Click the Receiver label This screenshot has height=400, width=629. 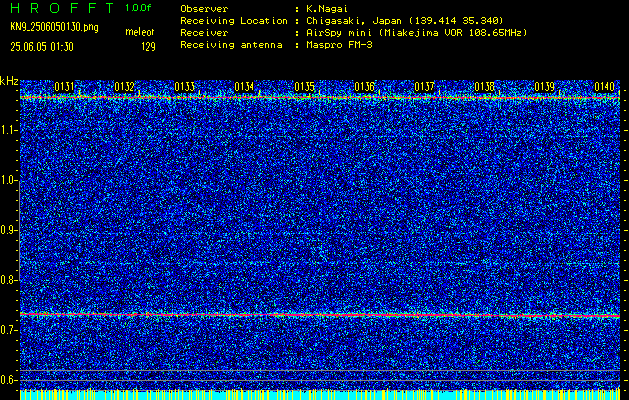pyautogui.click(x=204, y=32)
